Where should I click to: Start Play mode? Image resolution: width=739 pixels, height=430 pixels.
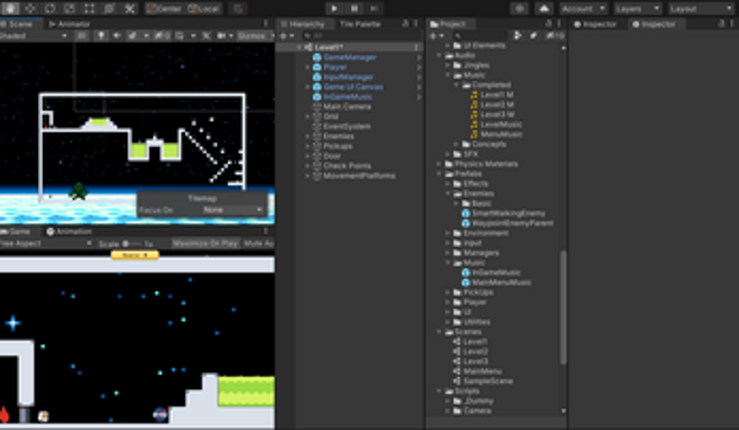334,8
